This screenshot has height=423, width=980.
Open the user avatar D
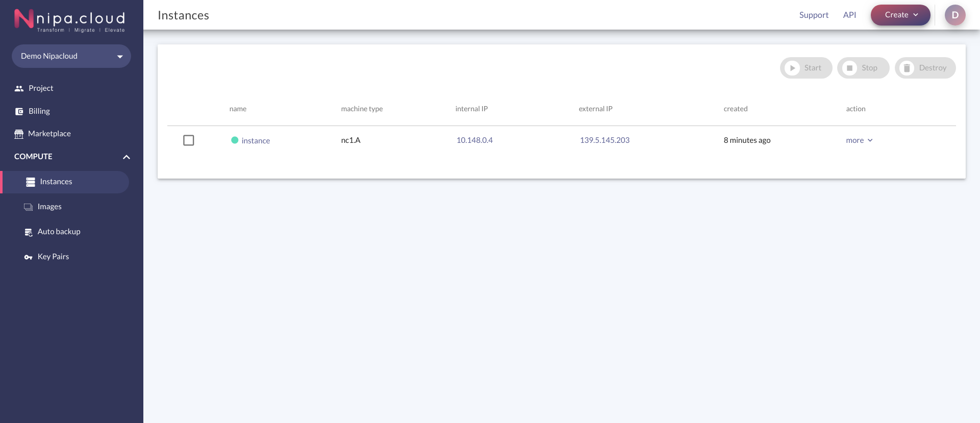click(955, 15)
